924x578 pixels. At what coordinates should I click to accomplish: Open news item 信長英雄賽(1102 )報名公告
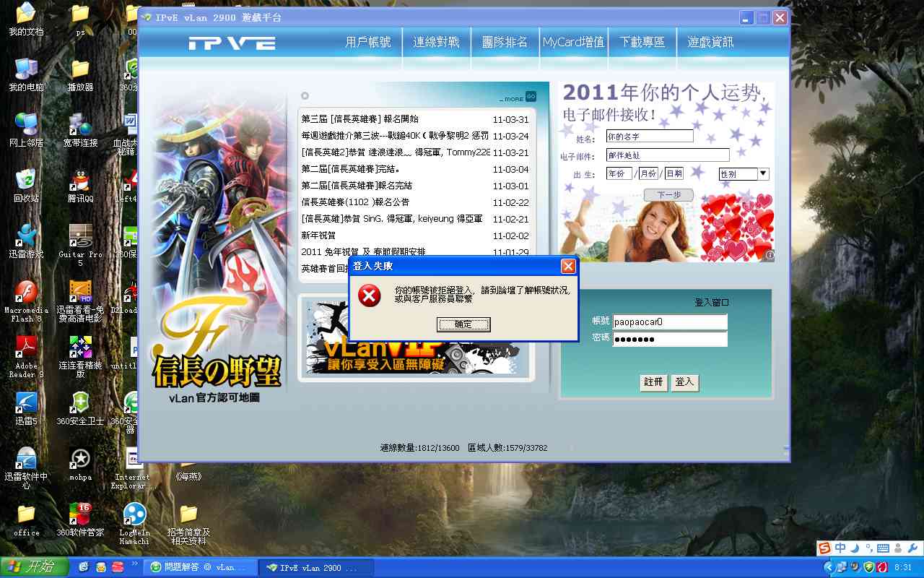coord(355,202)
